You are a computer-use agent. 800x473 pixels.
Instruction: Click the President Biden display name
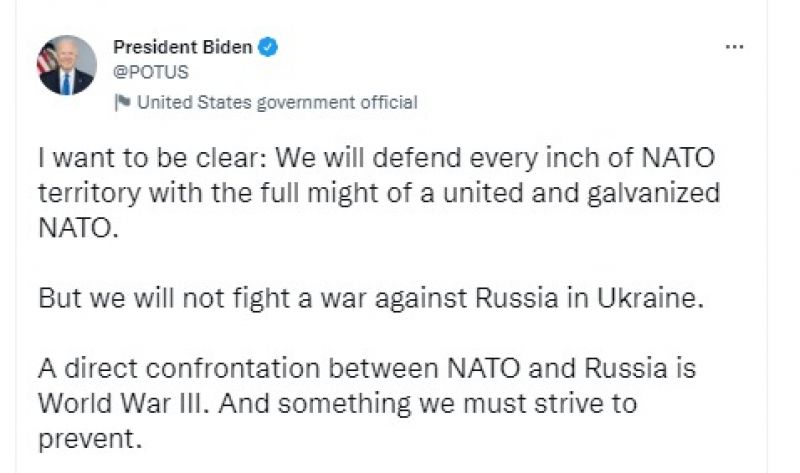tap(183, 46)
